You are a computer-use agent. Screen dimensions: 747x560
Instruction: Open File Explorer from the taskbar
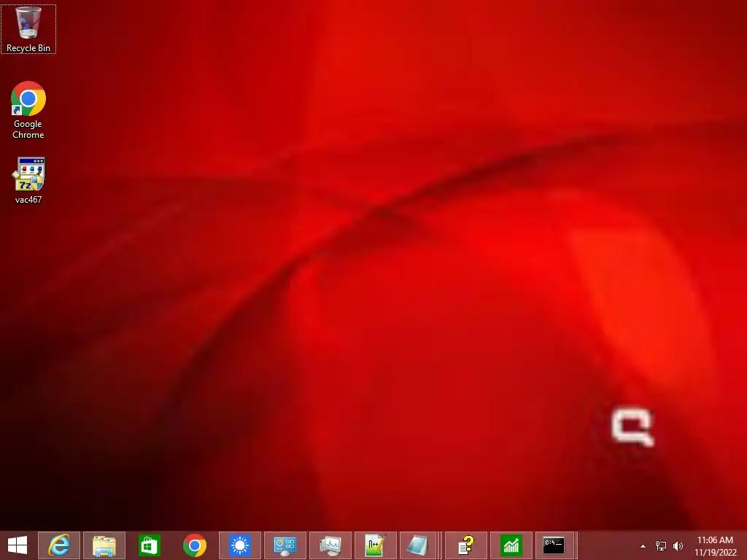[104, 545]
